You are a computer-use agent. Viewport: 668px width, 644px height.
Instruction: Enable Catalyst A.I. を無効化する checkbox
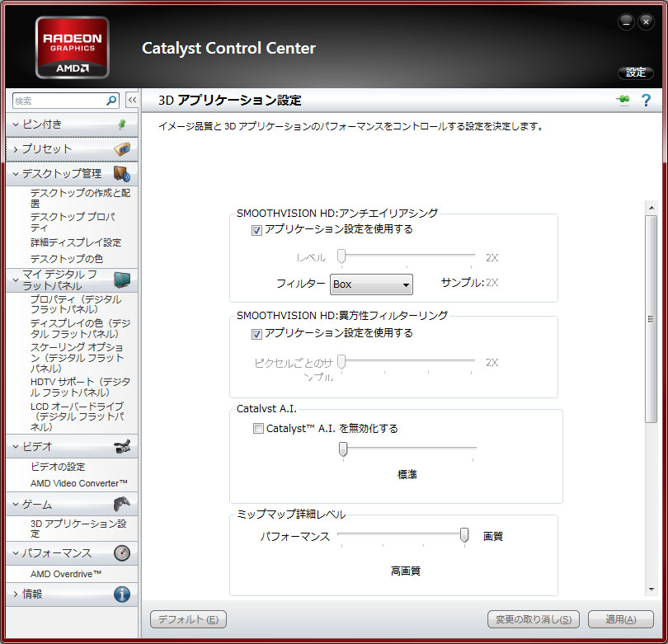[258, 429]
